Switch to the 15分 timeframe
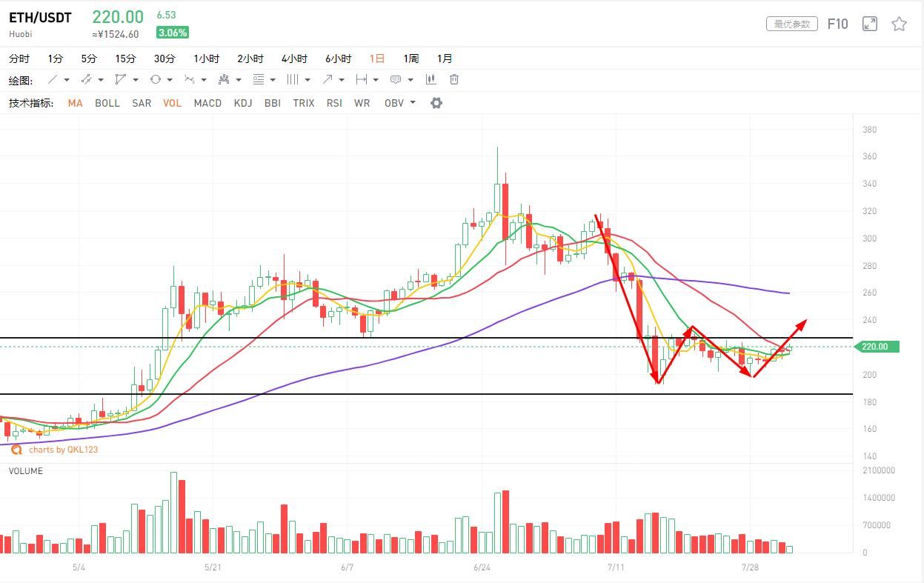 125,59
